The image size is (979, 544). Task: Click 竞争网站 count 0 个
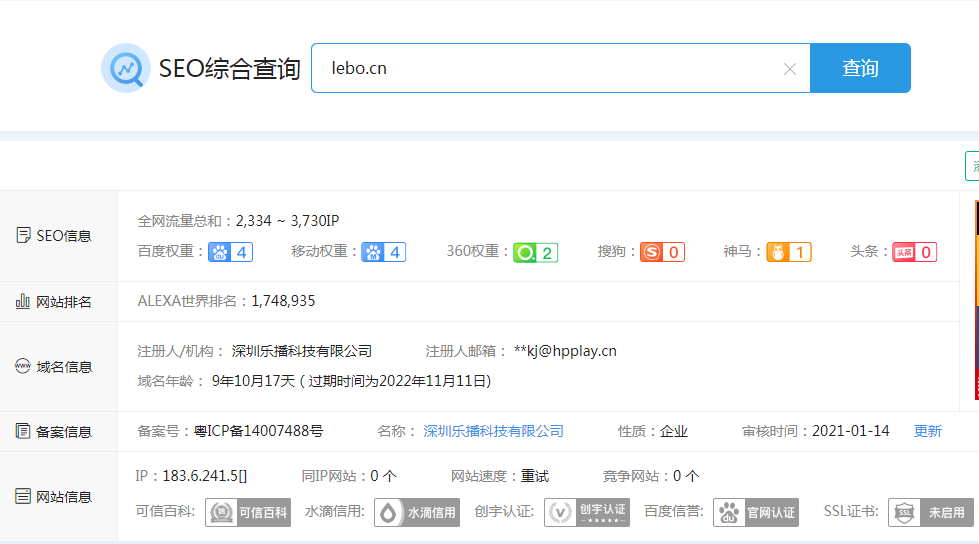[686, 476]
